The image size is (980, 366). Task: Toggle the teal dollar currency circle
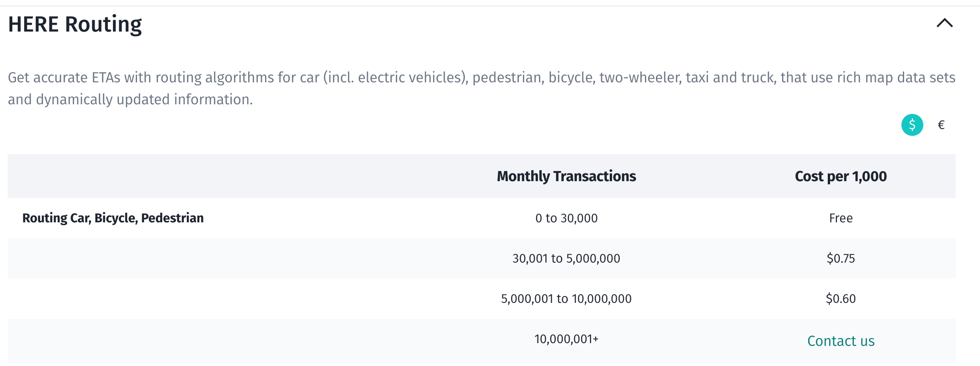coord(911,125)
